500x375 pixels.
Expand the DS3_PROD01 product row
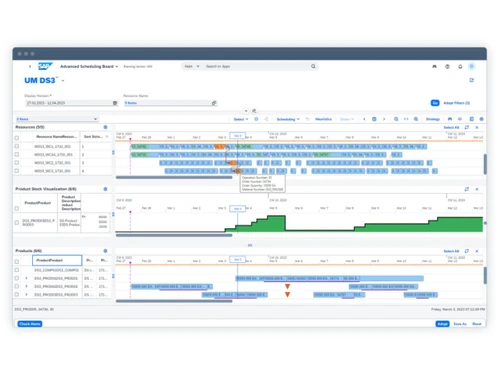tap(26, 278)
